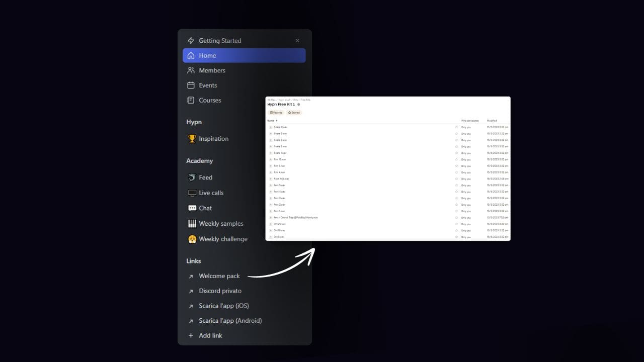Close the Getting Started item

297,41
